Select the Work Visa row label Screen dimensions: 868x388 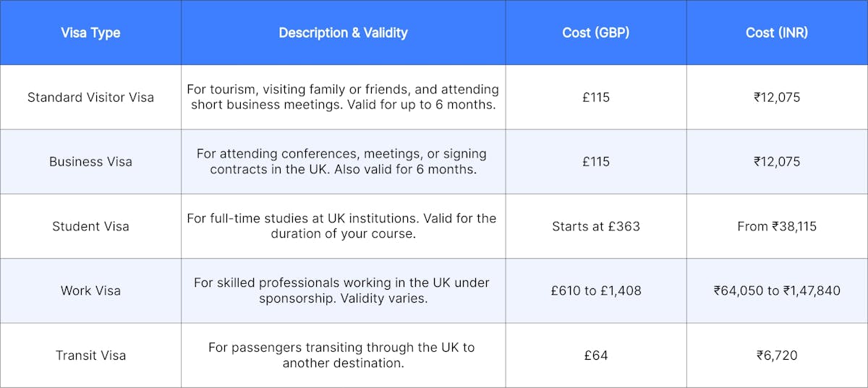[90, 290]
